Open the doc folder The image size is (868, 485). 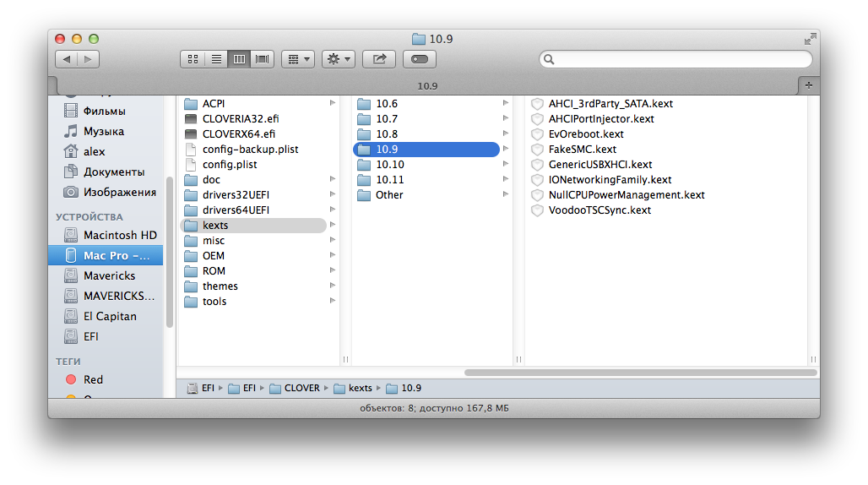pos(211,179)
